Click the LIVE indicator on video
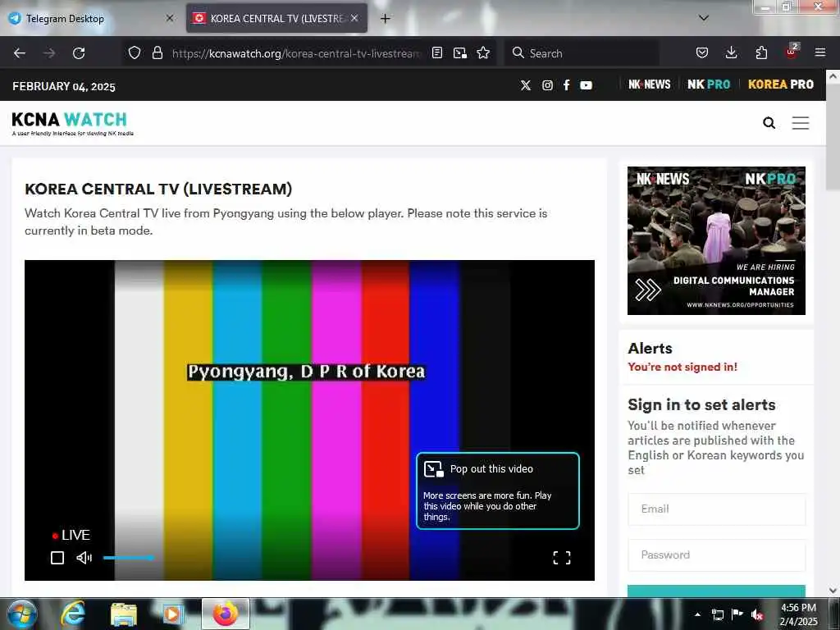This screenshot has height=630, width=840. tap(71, 535)
